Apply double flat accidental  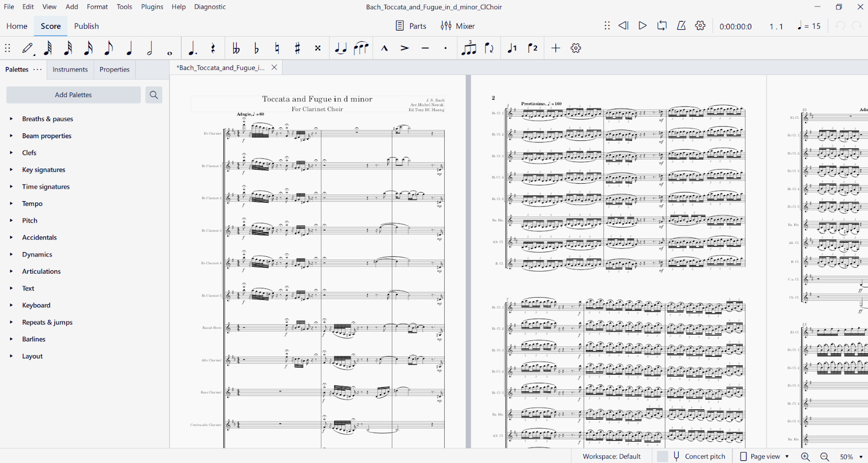(x=235, y=48)
